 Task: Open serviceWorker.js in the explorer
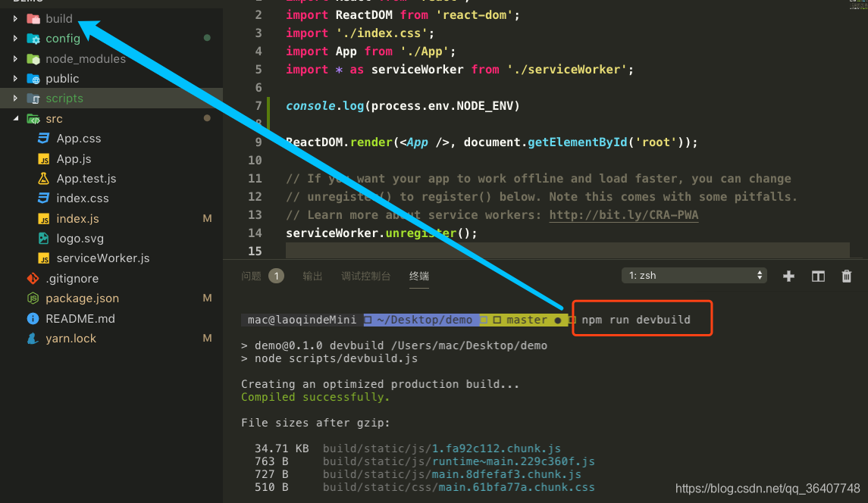point(103,258)
